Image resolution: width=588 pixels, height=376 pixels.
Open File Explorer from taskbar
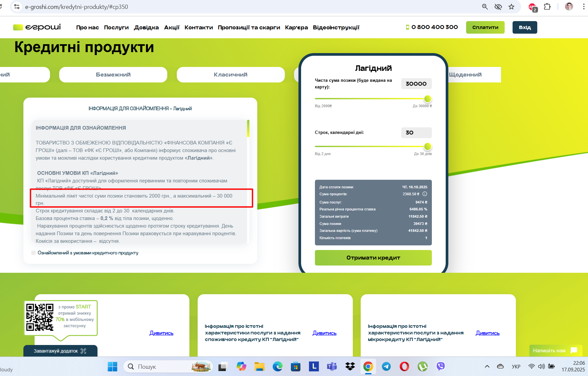pyautogui.click(x=260, y=366)
